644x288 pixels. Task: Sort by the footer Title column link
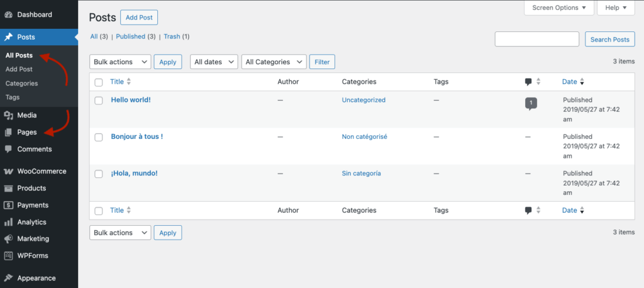(x=116, y=211)
